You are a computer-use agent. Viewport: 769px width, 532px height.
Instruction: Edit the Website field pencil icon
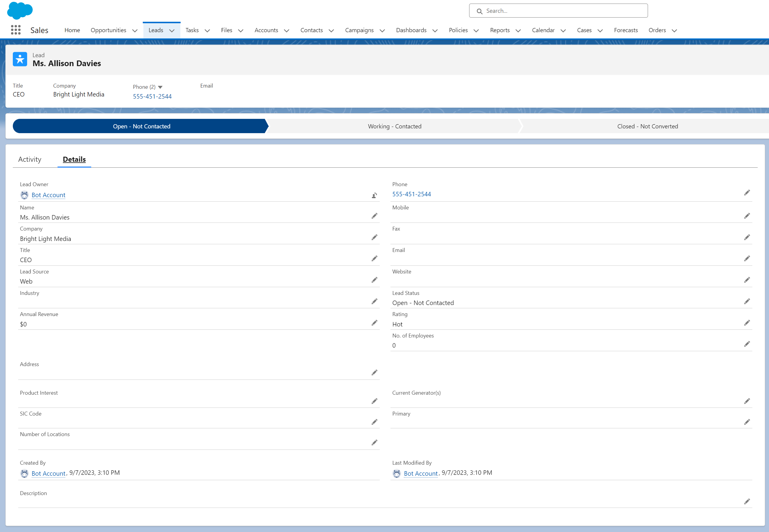coord(747,280)
